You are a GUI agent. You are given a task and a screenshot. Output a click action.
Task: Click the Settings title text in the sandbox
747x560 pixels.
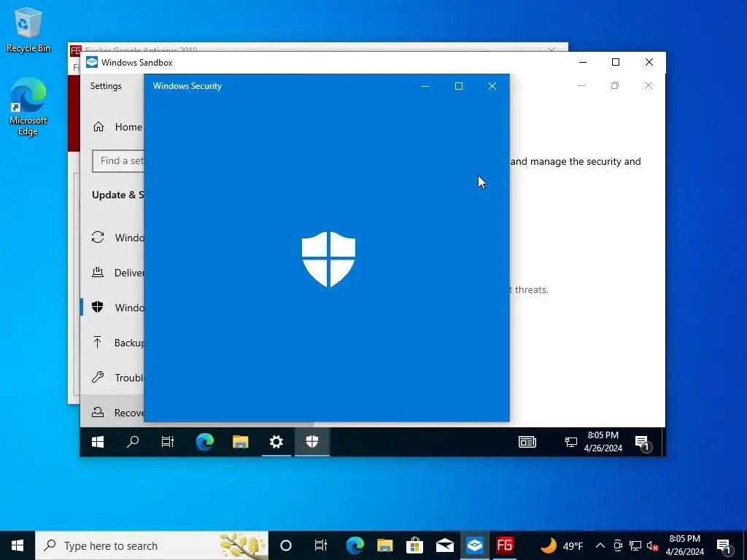point(106,86)
